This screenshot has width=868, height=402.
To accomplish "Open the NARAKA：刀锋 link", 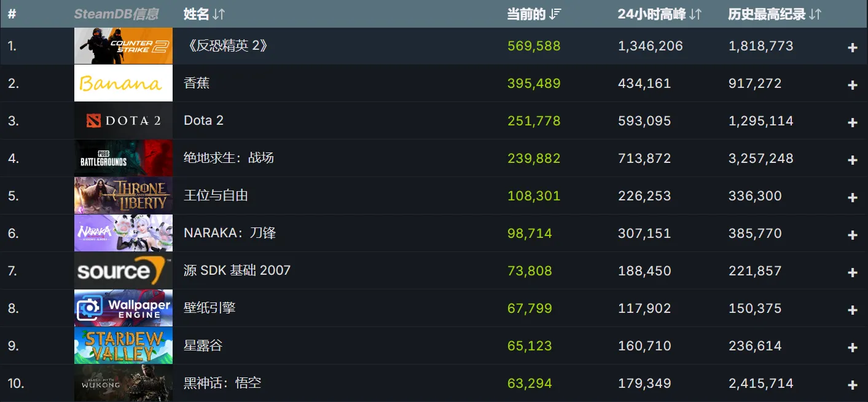I will tap(230, 233).
